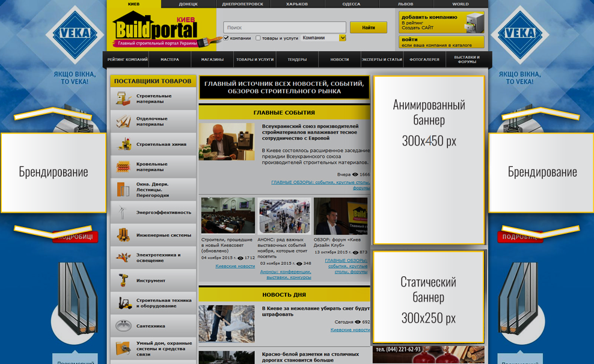594x364 pixels.
Task: Click the left Брендирование banner block
Action: pyautogui.click(x=54, y=172)
